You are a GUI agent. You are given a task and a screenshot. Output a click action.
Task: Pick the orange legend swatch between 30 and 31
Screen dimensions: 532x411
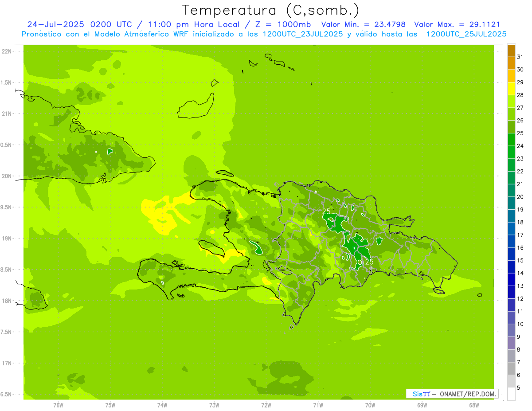pos(511,63)
